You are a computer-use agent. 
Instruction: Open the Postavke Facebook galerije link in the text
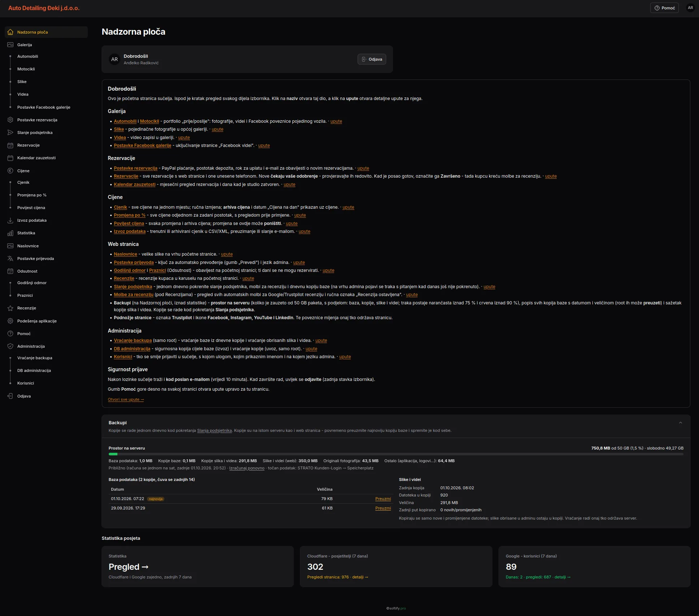[142, 146]
